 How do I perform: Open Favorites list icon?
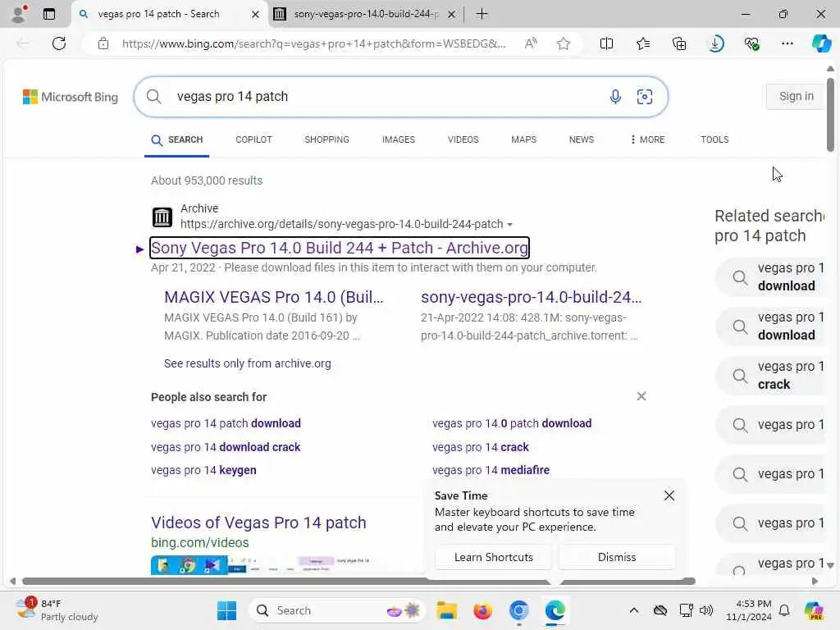click(x=643, y=43)
